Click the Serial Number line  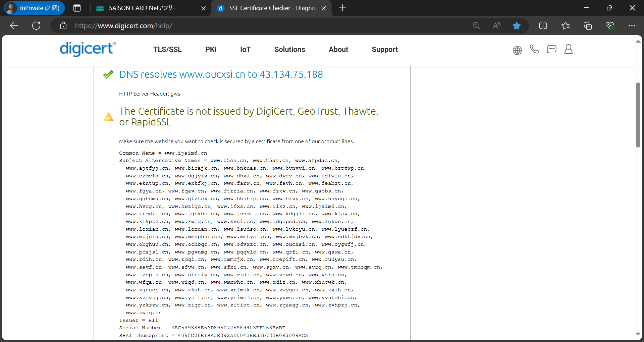point(202,328)
